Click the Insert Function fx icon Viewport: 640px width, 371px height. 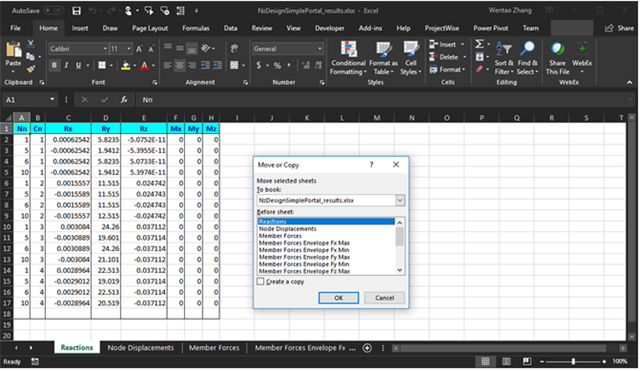click(x=124, y=100)
